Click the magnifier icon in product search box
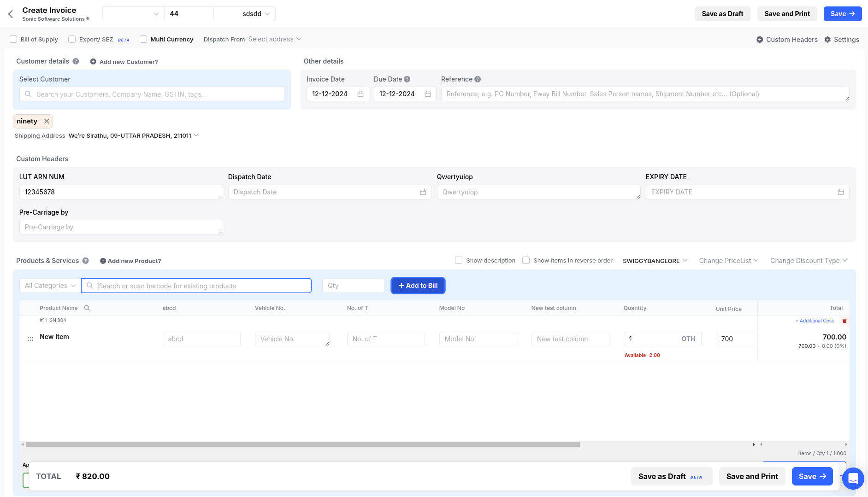This screenshot has width=868, height=497. (x=90, y=286)
